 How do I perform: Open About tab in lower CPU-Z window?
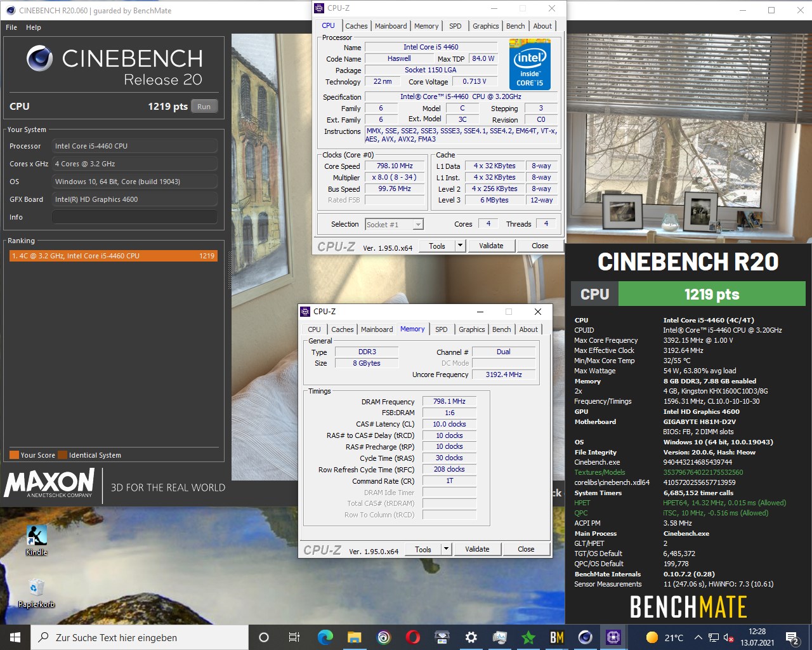click(x=528, y=329)
